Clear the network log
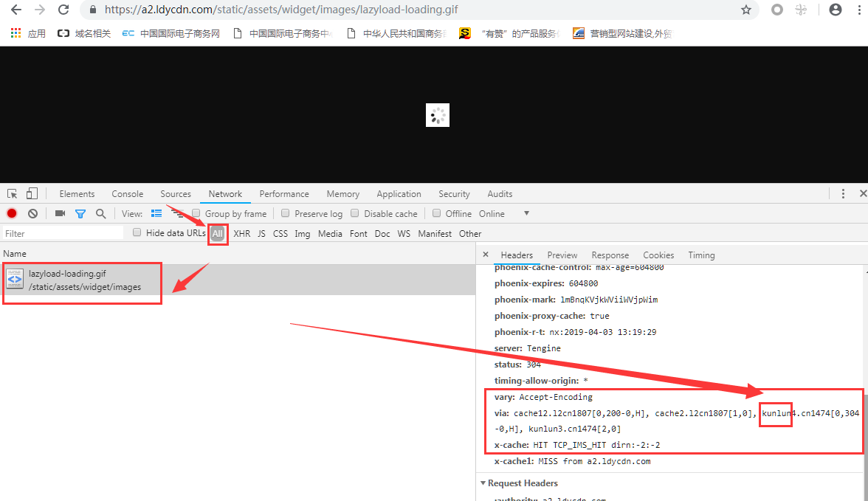The image size is (868, 501). (32, 214)
